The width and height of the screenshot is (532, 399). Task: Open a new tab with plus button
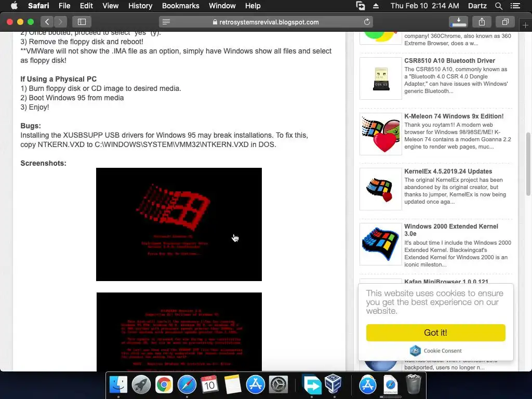pos(525,25)
